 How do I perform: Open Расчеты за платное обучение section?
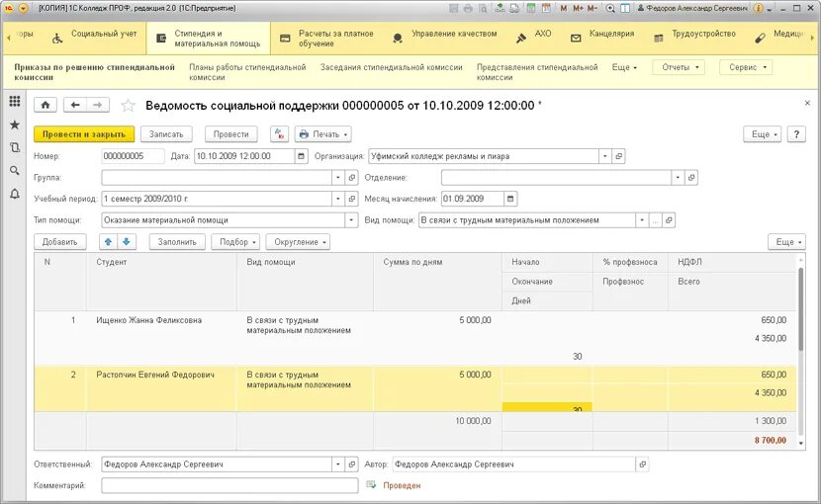[327, 39]
